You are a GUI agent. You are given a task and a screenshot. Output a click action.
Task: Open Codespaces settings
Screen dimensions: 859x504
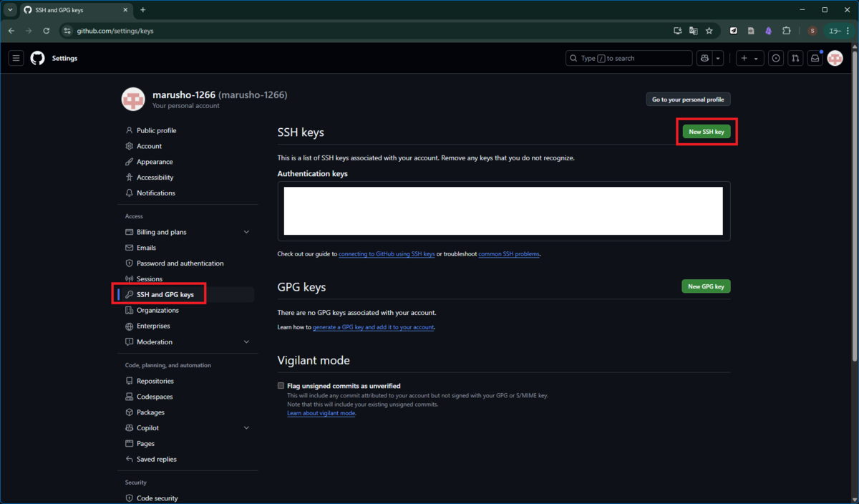pyautogui.click(x=155, y=397)
